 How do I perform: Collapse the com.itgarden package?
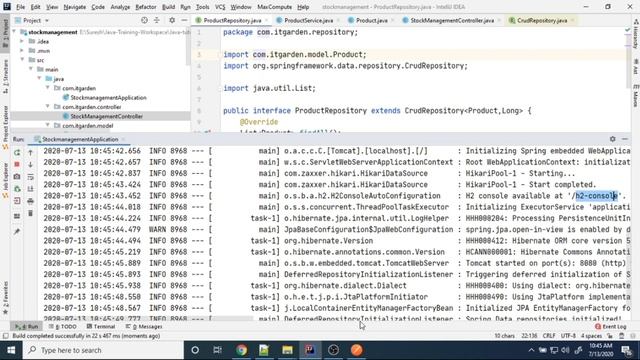point(48,88)
